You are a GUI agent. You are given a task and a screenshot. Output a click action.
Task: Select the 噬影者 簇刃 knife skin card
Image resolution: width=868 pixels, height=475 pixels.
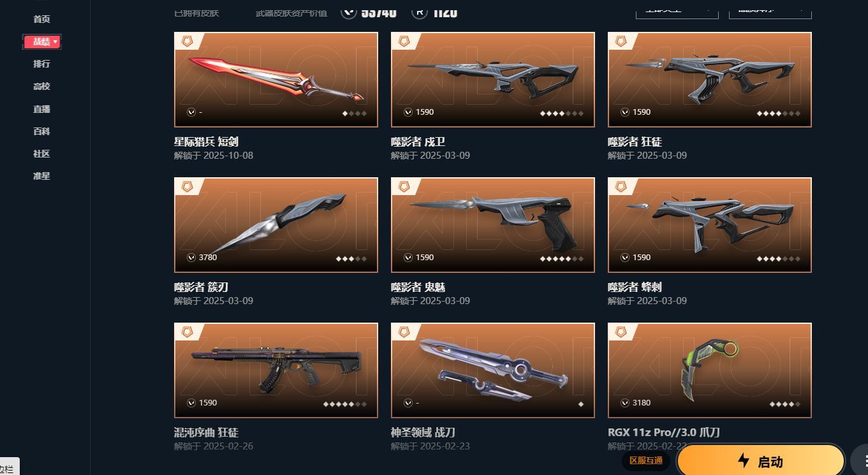tap(276, 225)
